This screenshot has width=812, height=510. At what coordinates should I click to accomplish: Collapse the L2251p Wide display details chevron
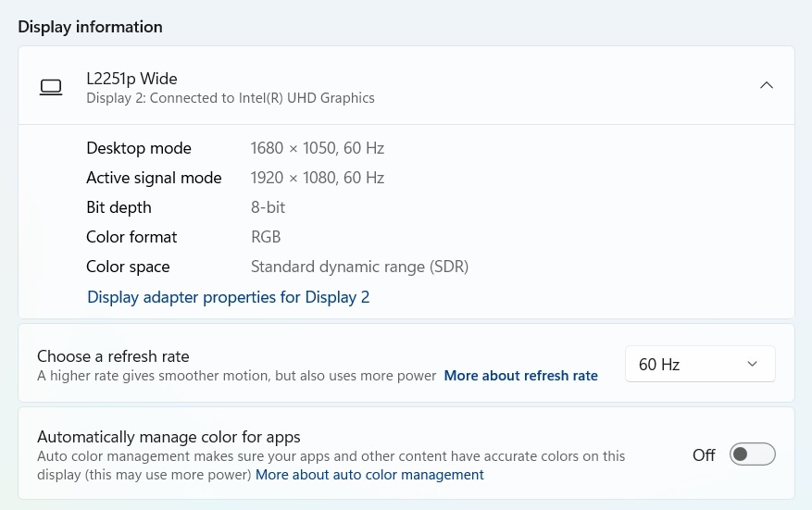[766, 85]
